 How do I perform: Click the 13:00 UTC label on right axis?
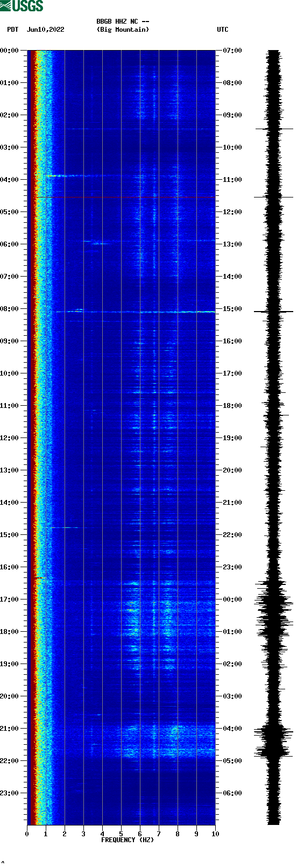point(232,244)
